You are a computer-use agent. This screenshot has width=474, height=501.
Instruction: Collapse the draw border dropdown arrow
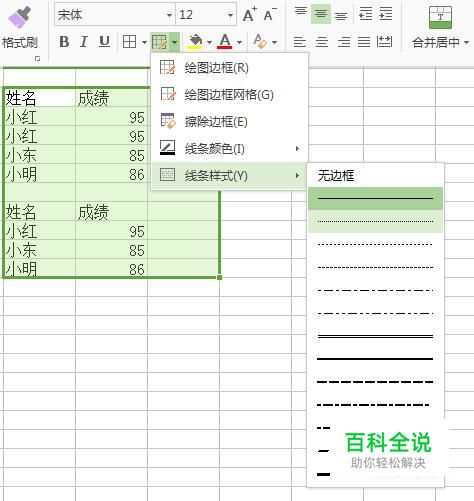(x=174, y=42)
